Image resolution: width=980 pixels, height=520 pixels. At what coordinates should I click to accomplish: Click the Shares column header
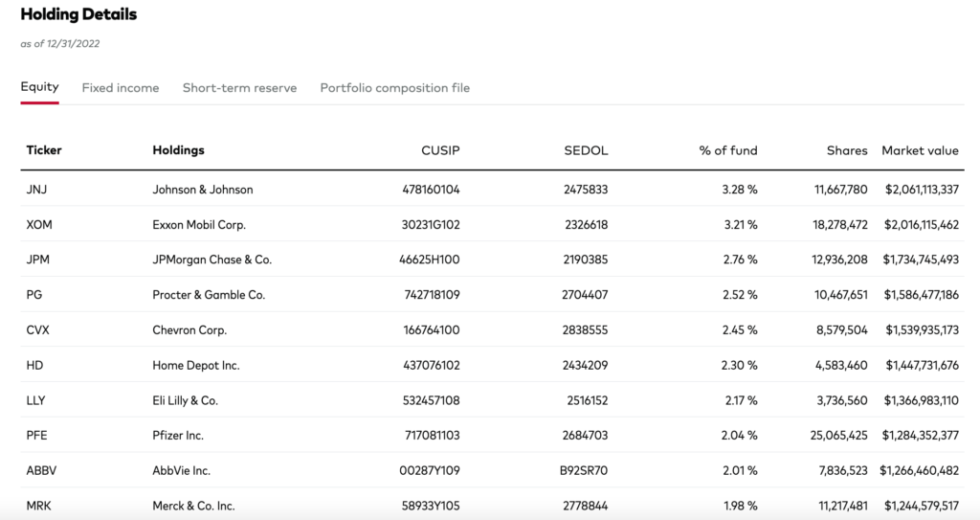pos(847,150)
